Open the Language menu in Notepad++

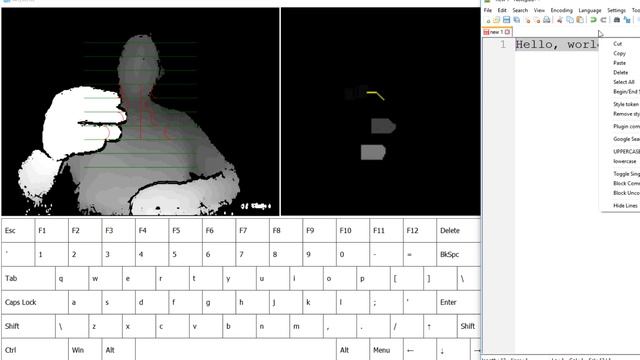pyautogui.click(x=590, y=10)
